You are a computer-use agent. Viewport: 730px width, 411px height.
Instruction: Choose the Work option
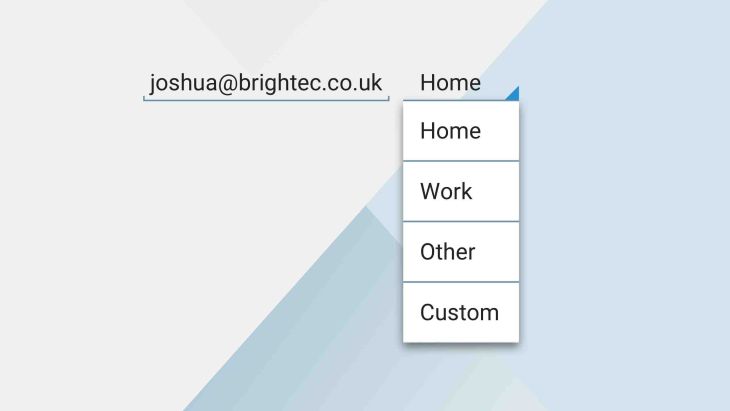(x=460, y=191)
